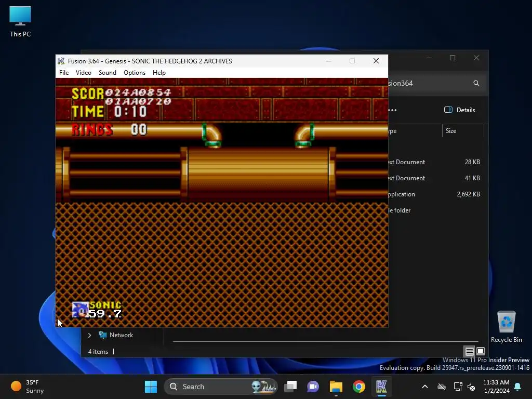
Task: Open the See more ellipsis in File Explorer
Action: click(393, 110)
